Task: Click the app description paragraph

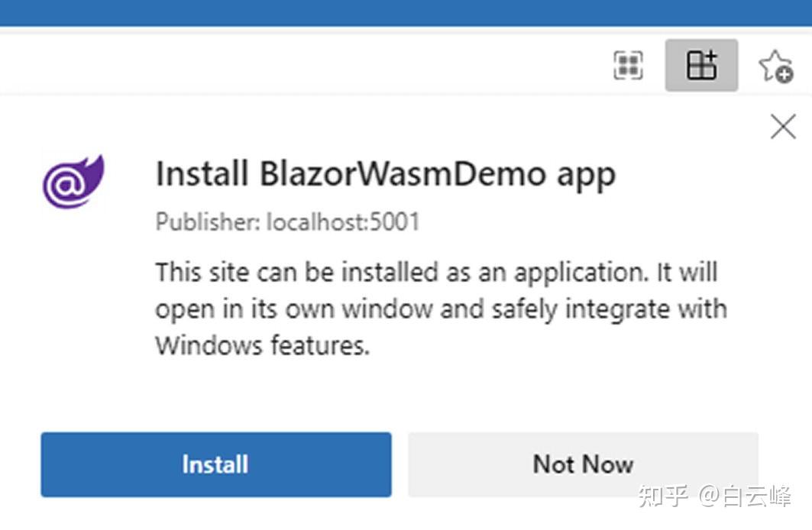Action: click(x=441, y=308)
